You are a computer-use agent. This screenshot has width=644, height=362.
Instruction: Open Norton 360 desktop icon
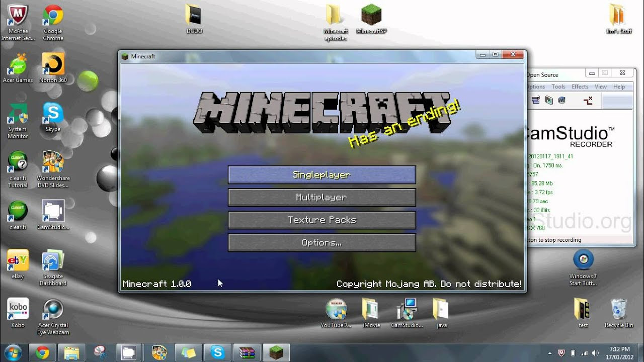pos(53,68)
